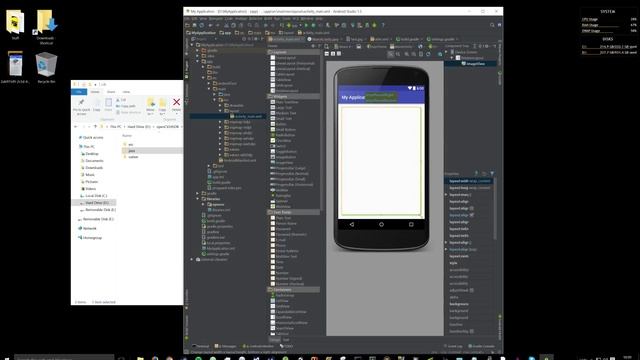This screenshot has width=640, height=360.
Task: Collapse the res folder in project tree
Action: (x=215, y=100)
